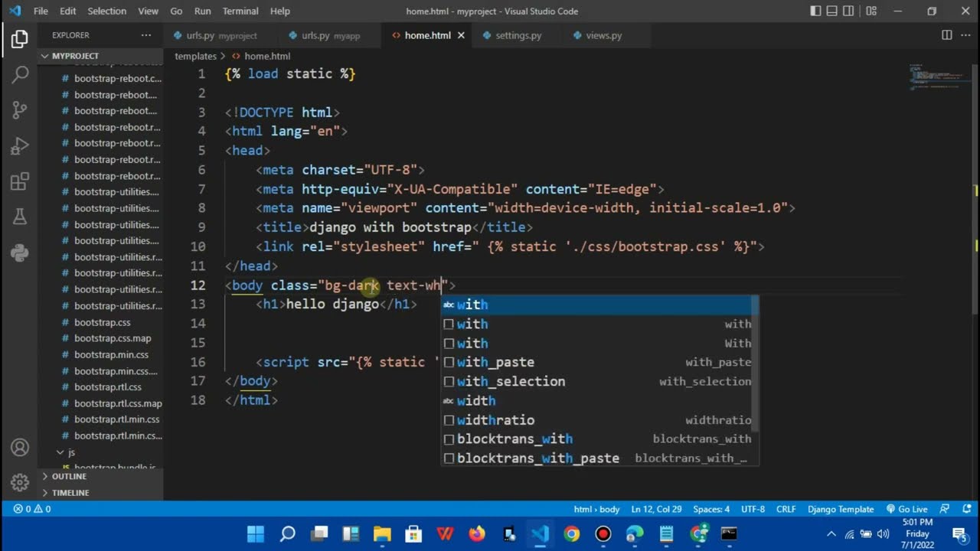Go to line via Ln 12, Col 29
The image size is (980, 551).
[x=656, y=509]
